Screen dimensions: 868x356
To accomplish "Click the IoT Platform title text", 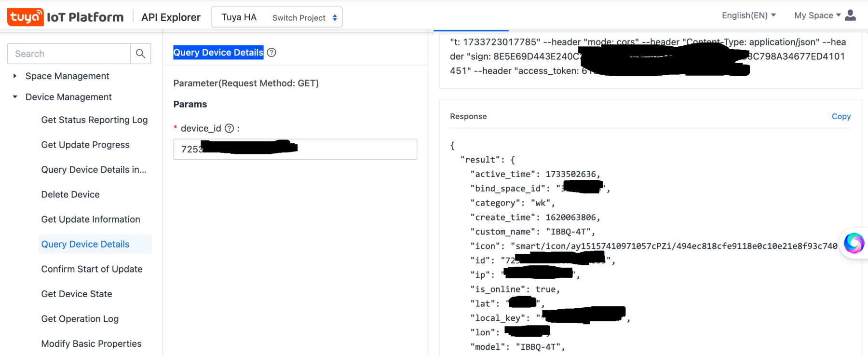I will pyautogui.click(x=85, y=17).
